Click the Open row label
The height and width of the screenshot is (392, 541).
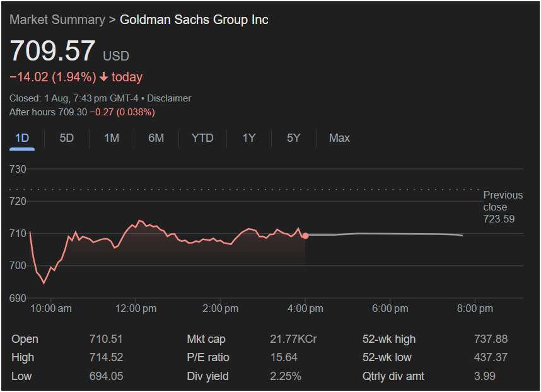coord(25,339)
